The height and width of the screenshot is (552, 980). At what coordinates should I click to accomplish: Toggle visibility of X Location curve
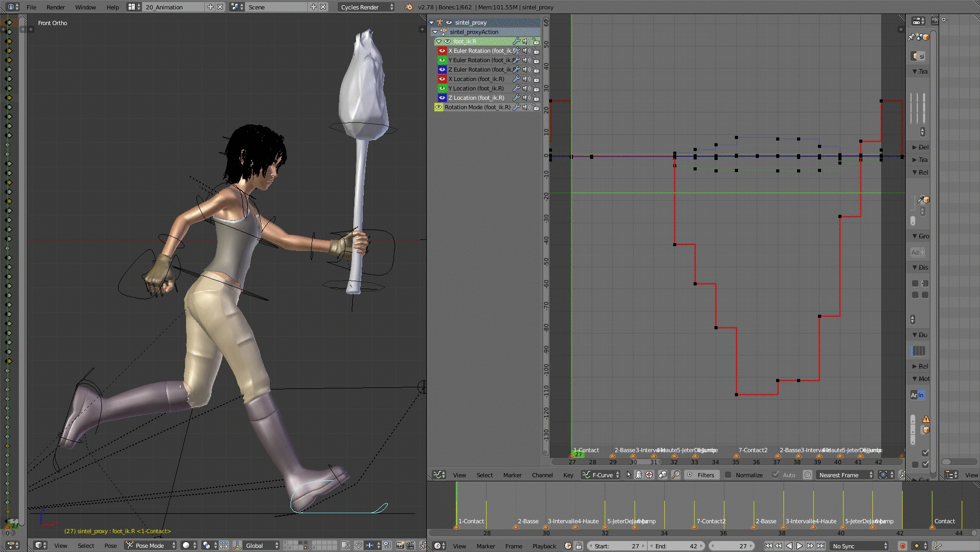(x=442, y=79)
